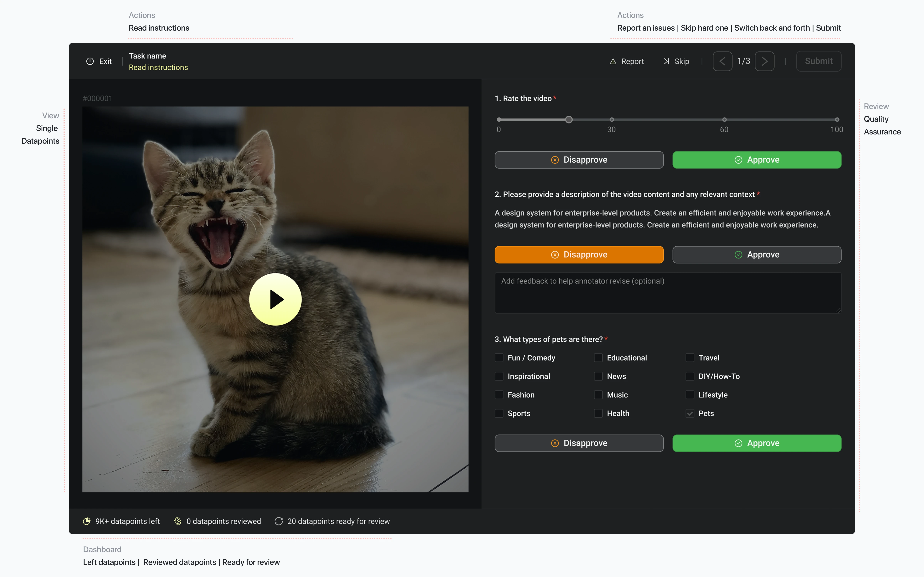Open the Read instructions link

(x=158, y=67)
